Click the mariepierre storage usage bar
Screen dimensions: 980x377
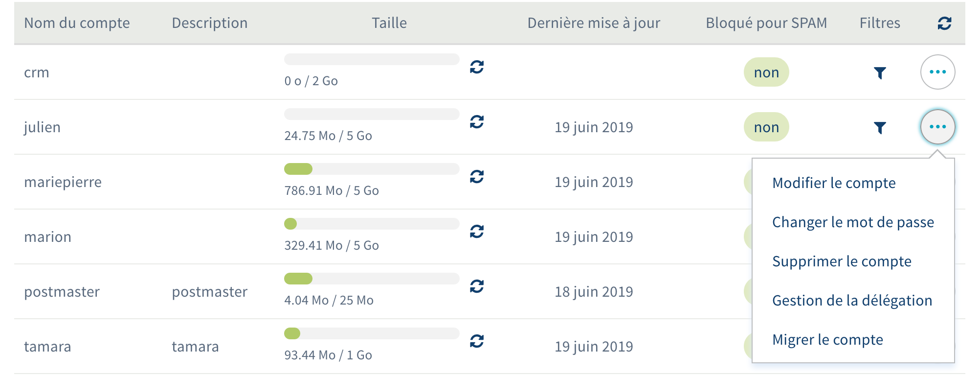(x=372, y=169)
